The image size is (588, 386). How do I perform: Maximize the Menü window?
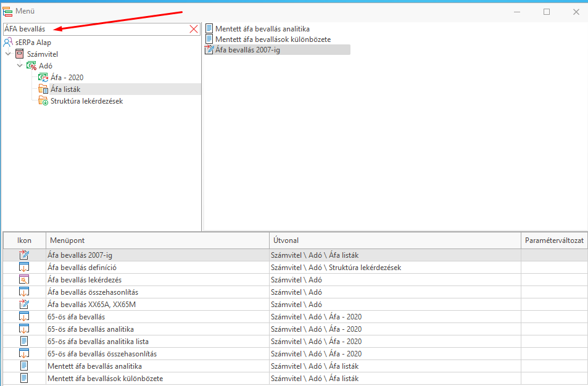click(x=547, y=12)
